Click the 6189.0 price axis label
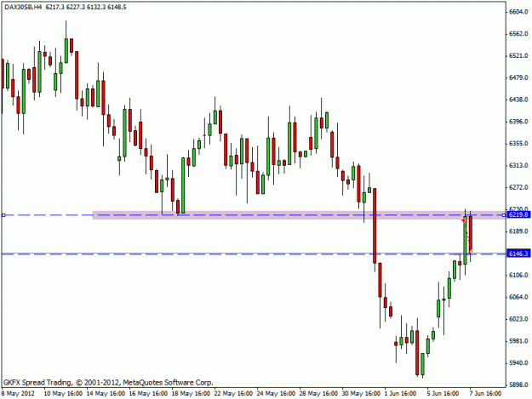The height and width of the screenshot is (399, 532). [x=518, y=231]
